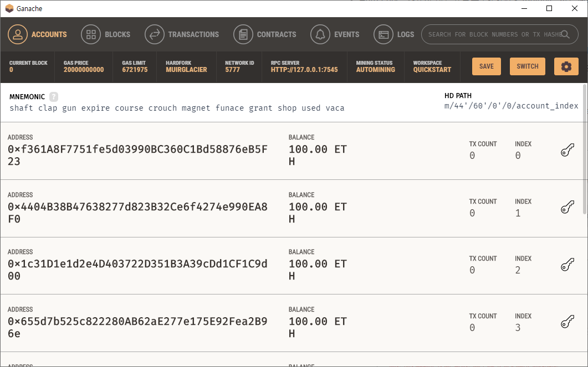Click the MUIRGLACIER hardfork value
588x367 pixels.
click(x=186, y=70)
